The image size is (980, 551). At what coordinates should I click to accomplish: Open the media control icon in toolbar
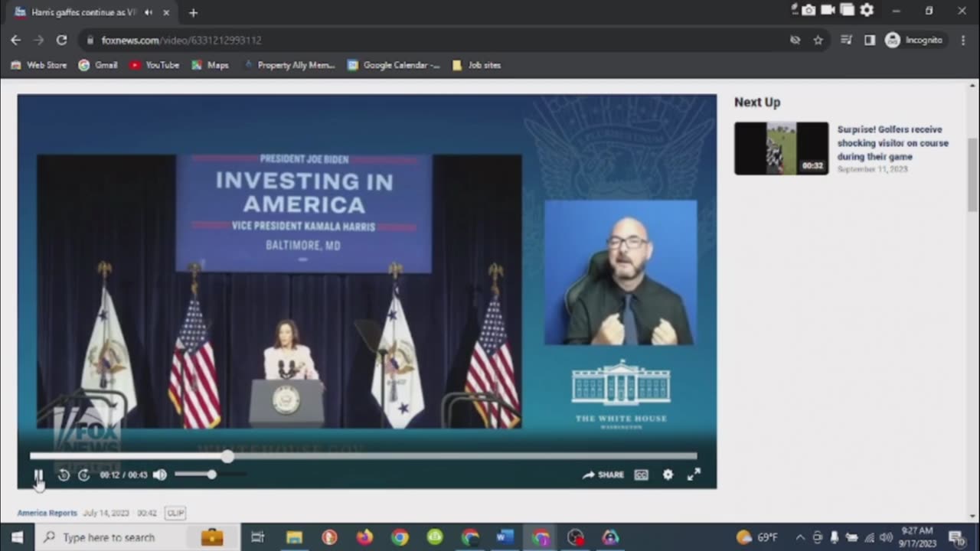click(846, 40)
